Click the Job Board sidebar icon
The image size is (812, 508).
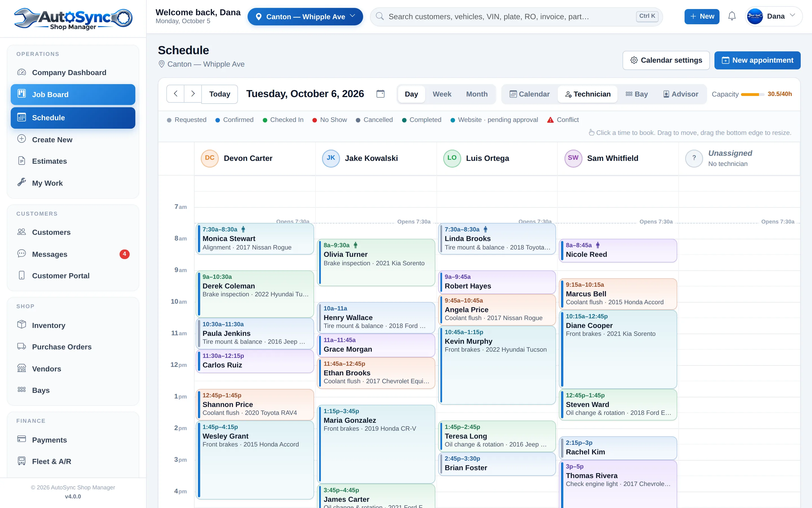(21, 94)
